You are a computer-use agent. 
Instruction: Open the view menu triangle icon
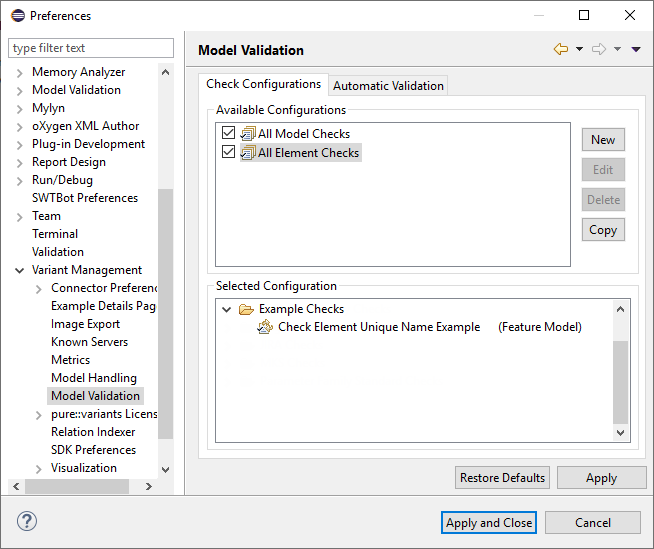(636, 50)
